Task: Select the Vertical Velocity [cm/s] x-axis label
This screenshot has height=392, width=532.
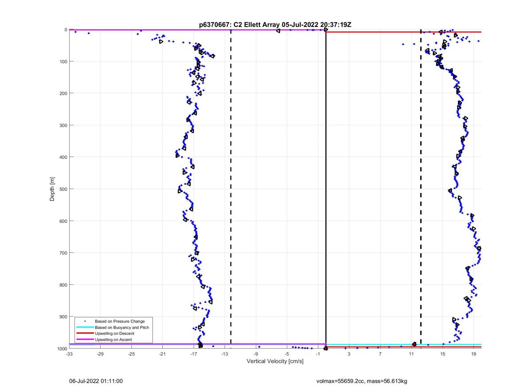Action: pyautogui.click(x=275, y=361)
